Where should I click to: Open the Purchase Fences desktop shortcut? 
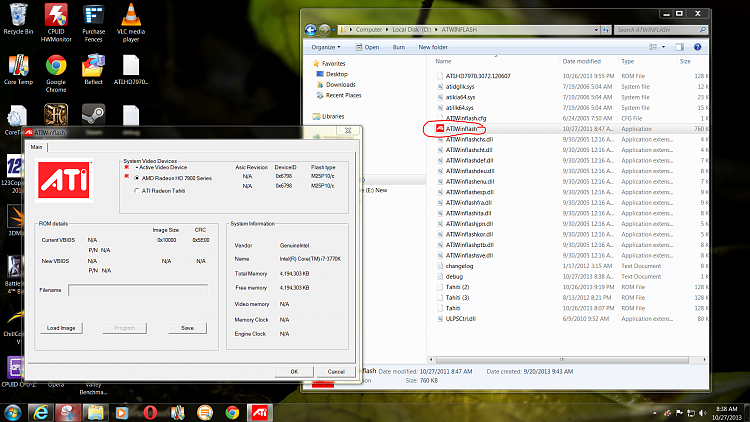pyautogui.click(x=93, y=23)
